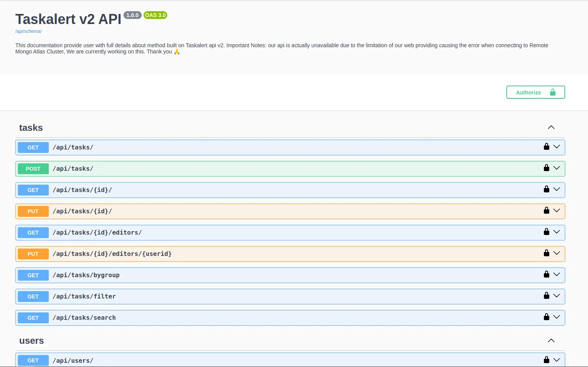Expand GET /api/tasks/{id}/editors/ chevron

point(557,232)
